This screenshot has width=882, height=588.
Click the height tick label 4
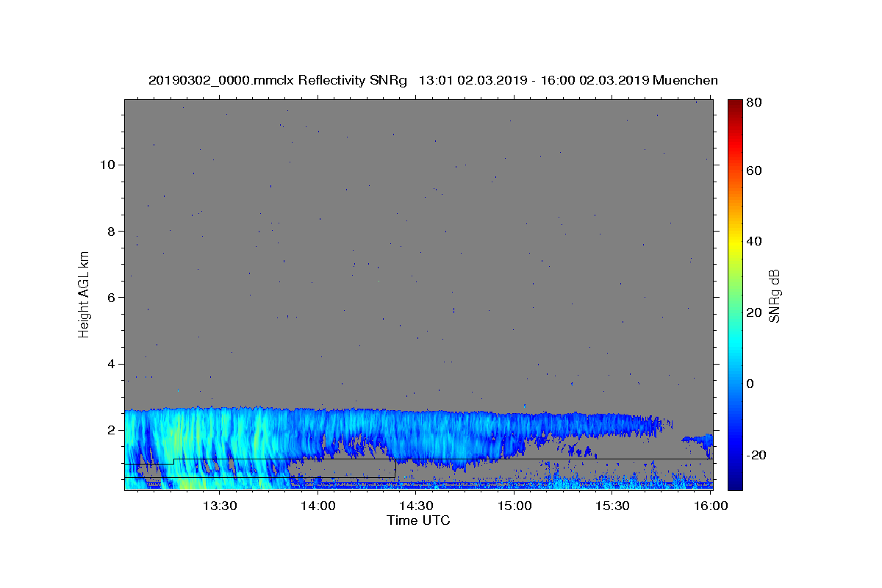pos(111,364)
